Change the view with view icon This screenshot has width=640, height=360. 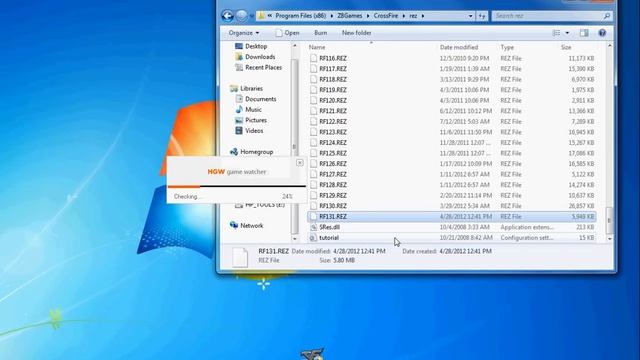click(x=556, y=33)
